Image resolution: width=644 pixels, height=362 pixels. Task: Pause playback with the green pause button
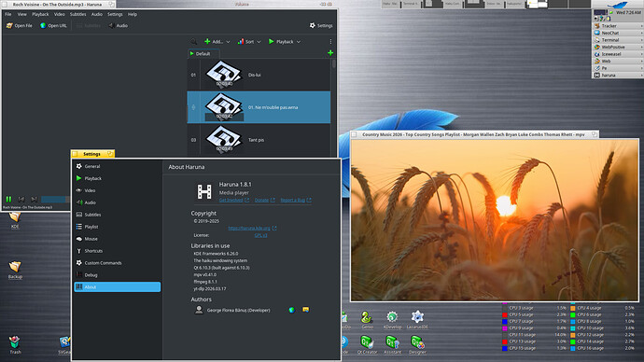8,199
